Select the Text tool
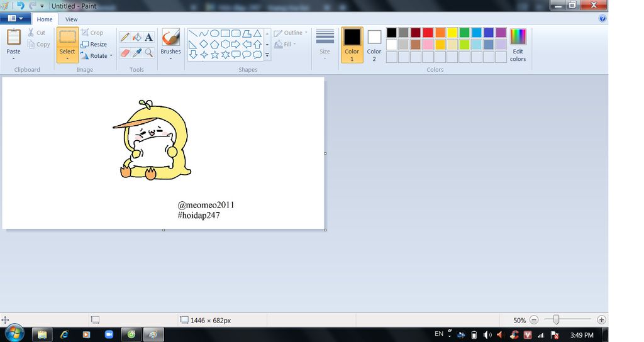This screenshot has width=644, height=342. point(148,37)
